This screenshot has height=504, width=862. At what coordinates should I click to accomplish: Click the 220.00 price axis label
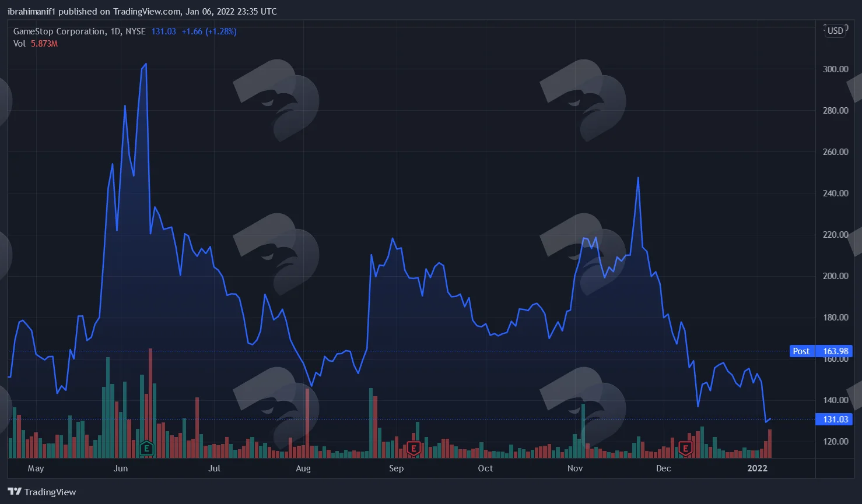[x=835, y=234]
